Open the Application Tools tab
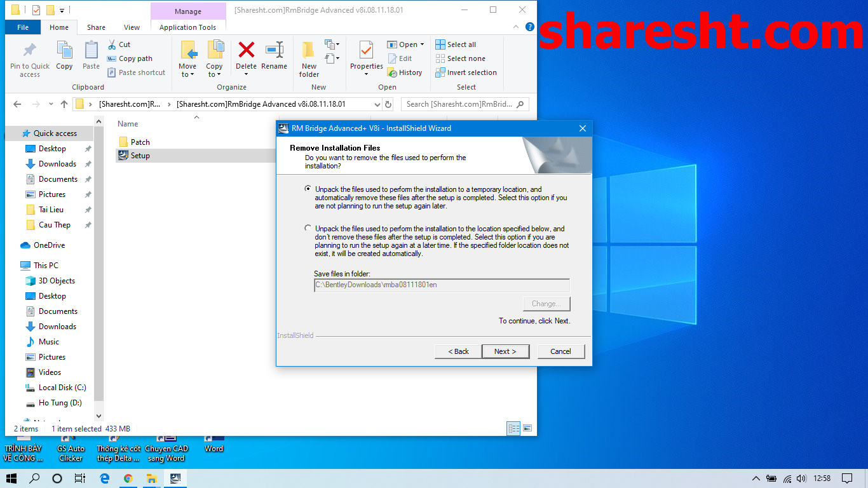Image resolution: width=868 pixels, height=488 pixels. [x=188, y=27]
